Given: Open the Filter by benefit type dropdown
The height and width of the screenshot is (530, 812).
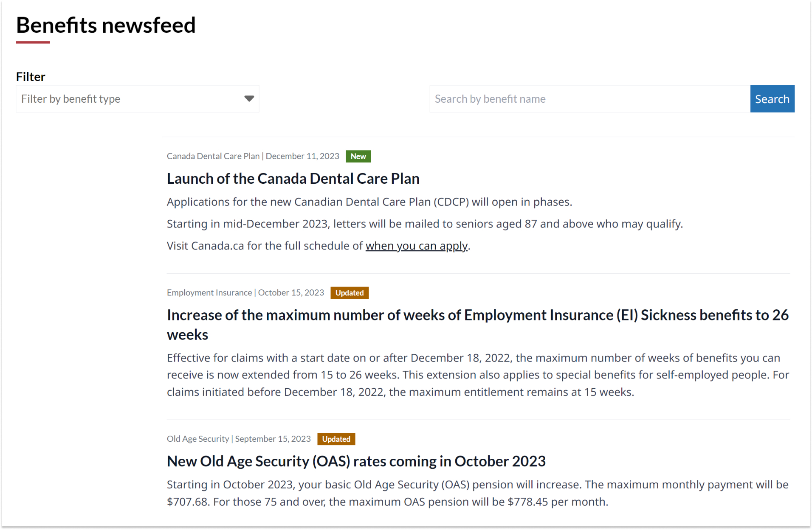Looking at the screenshot, I should coord(137,99).
